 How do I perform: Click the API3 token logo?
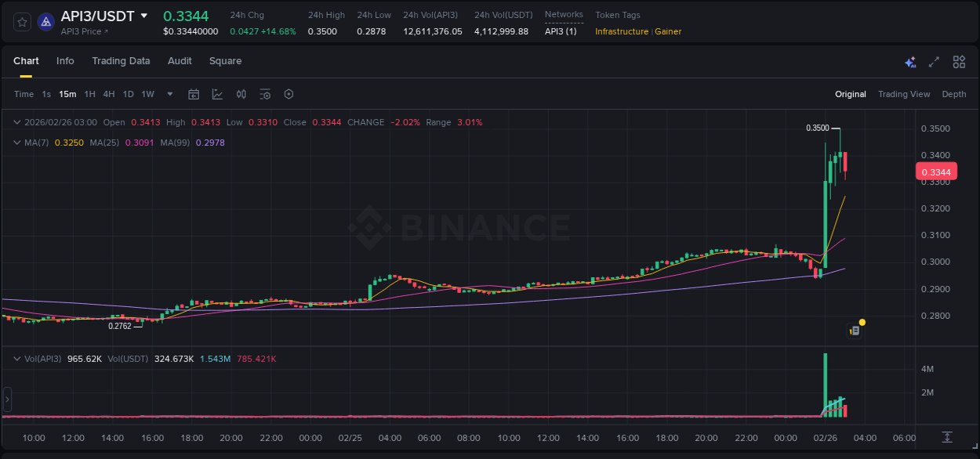coord(45,22)
